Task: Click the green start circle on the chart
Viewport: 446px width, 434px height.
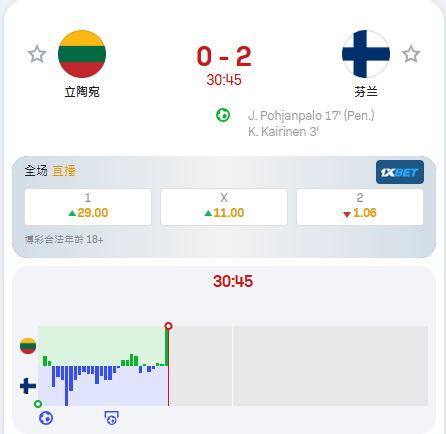Action: pos(38,404)
